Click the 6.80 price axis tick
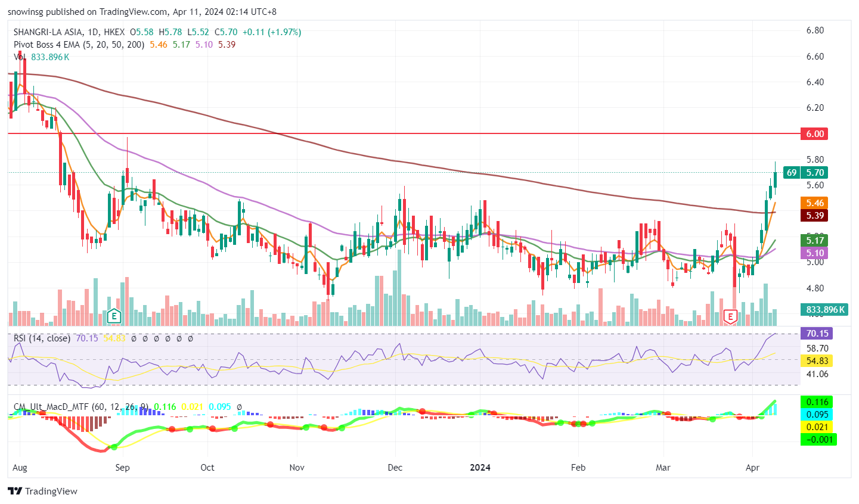Viewport: 859px width, 504px height. pos(815,30)
